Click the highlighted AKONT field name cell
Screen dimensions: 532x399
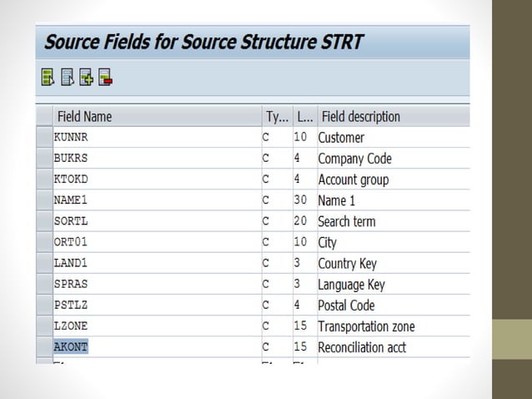click(71, 347)
